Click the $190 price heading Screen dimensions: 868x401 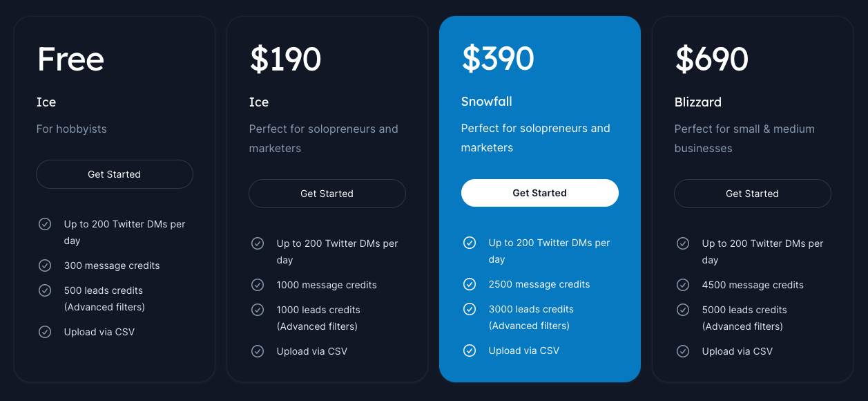click(285, 59)
